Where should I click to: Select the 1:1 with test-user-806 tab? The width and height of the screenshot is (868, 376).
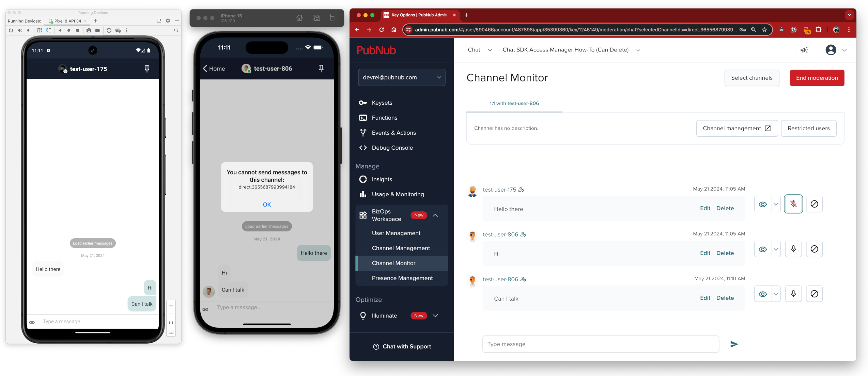(514, 103)
